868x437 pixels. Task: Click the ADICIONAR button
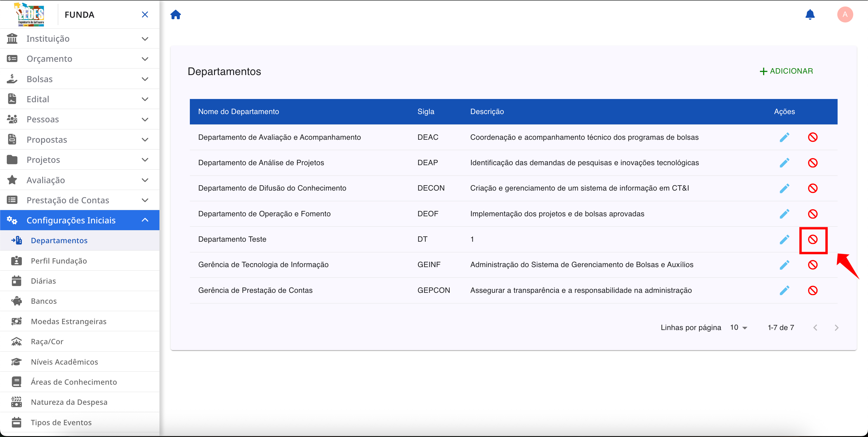pyautogui.click(x=786, y=71)
